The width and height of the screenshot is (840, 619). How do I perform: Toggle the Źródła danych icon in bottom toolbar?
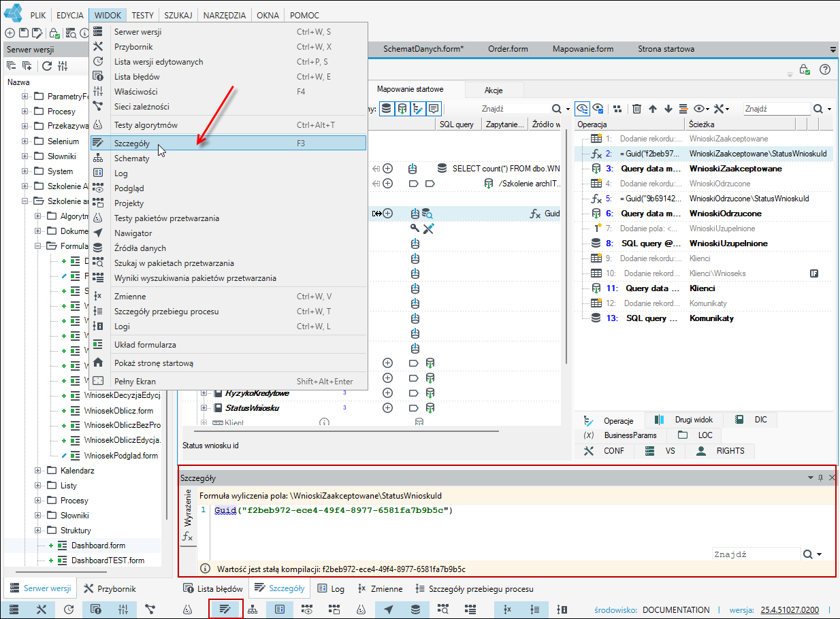pos(415,609)
